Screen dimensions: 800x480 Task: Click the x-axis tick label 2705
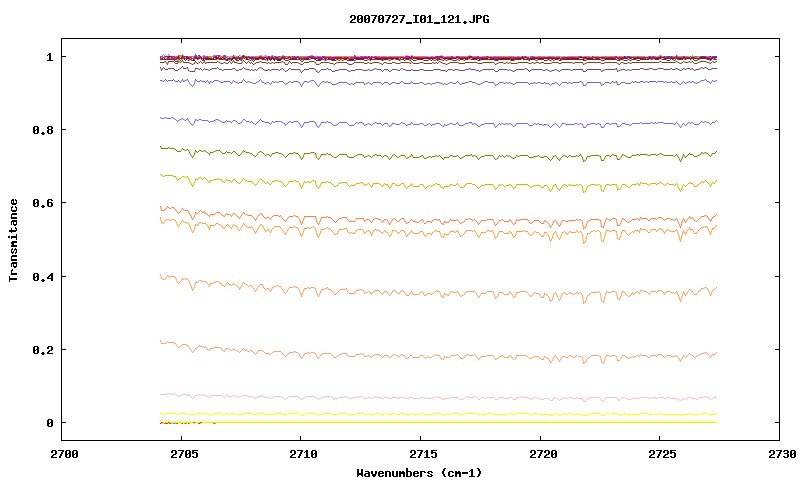click(183, 454)
